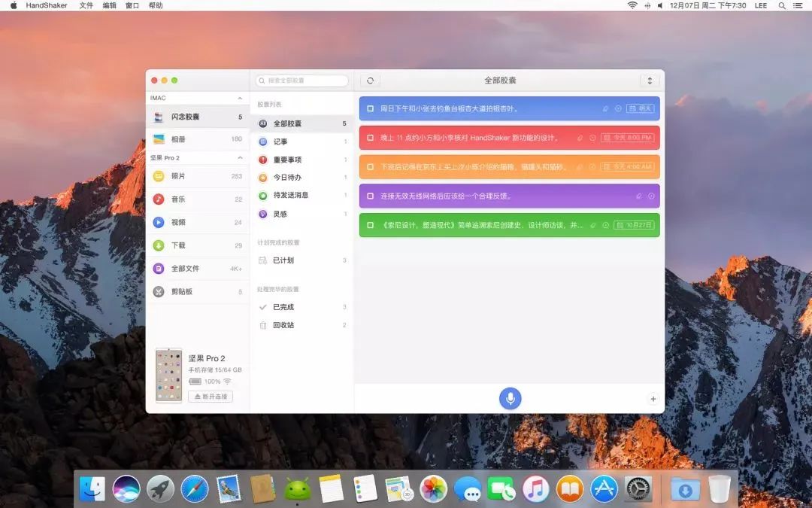Tick the green 索尼设计 capsule checkbox
Viewport: 812px width, 508px height.
click(370, 225)
